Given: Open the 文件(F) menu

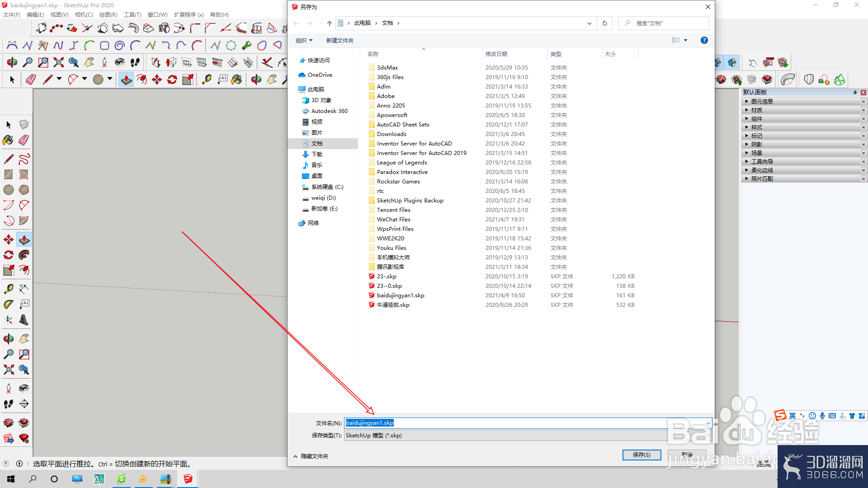Looking at the screenshot, I should click(12, 14).
